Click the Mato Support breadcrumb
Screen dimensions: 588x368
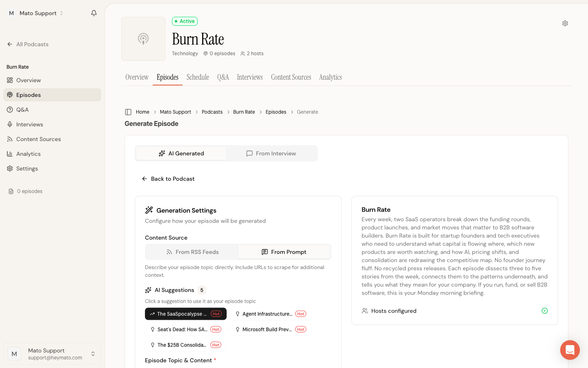point(176,112)
